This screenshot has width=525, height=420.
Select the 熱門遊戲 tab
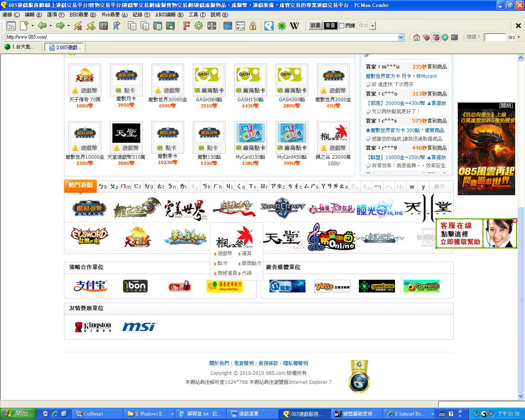click(80, 185)
